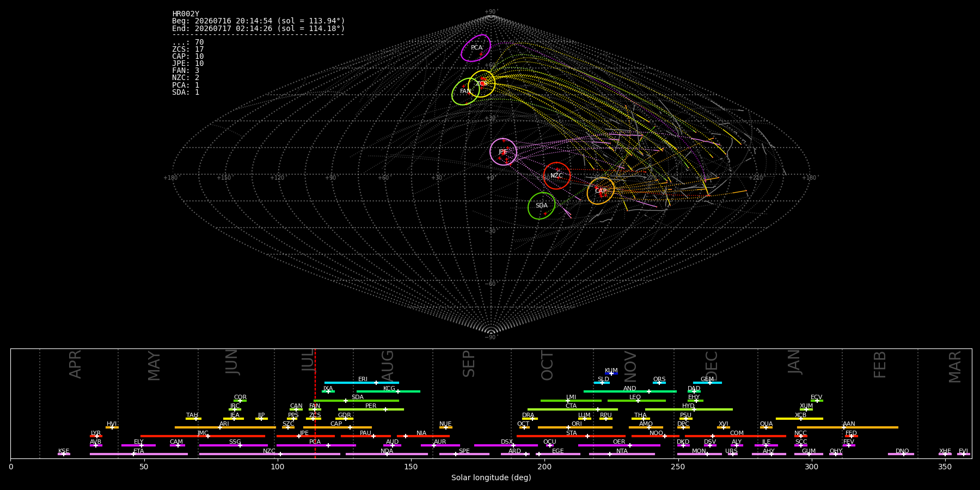Select the orange AAN bar near February

pyautogui.click(x=848, y=427)
